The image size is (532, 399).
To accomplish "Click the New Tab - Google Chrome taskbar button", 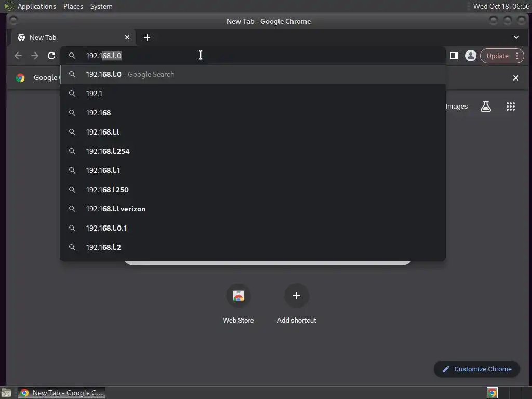I will point(61,393).
